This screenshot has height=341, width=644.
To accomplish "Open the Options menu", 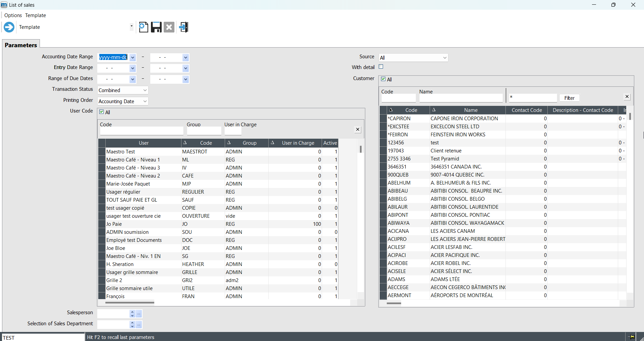I will click(13, 15).
